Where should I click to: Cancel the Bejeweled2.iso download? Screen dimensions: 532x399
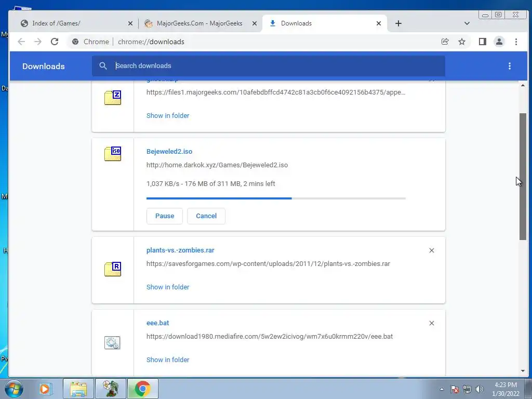pos(206,216)
